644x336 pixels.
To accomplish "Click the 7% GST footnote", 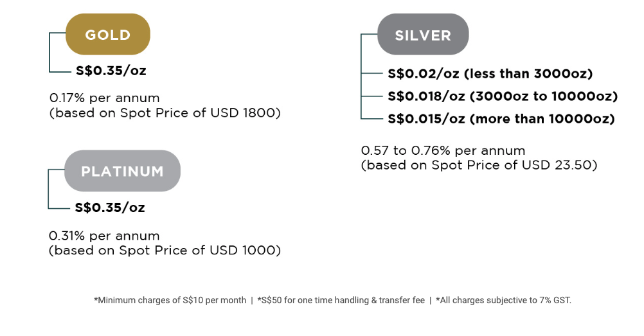I will pos(503,300).
